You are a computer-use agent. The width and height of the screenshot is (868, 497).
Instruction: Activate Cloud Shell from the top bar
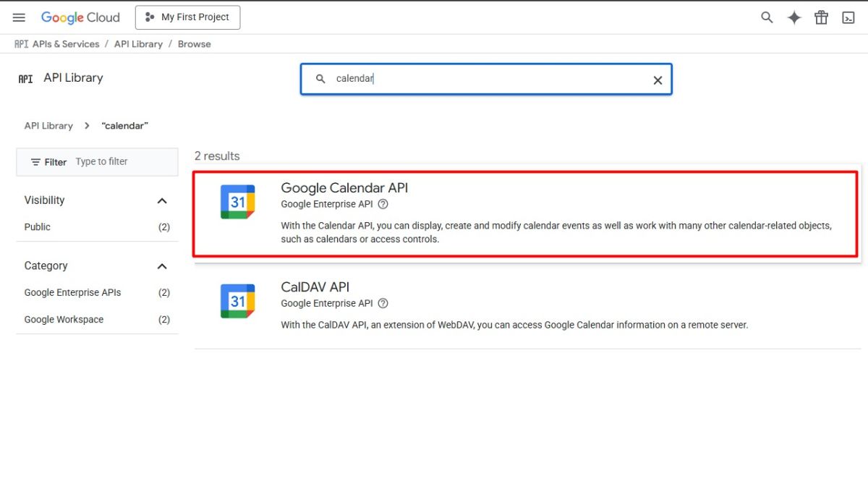[848, 17]
